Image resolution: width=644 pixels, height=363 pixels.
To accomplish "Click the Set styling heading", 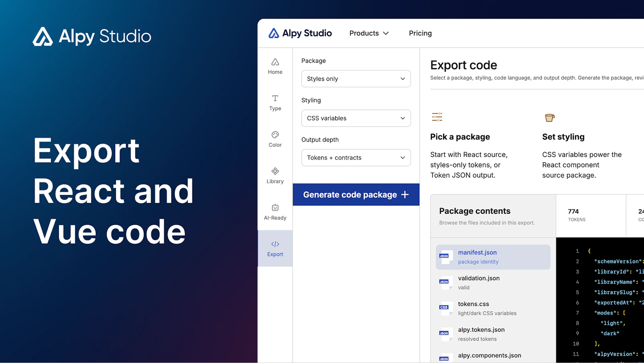I will click(x=563, y=137).
